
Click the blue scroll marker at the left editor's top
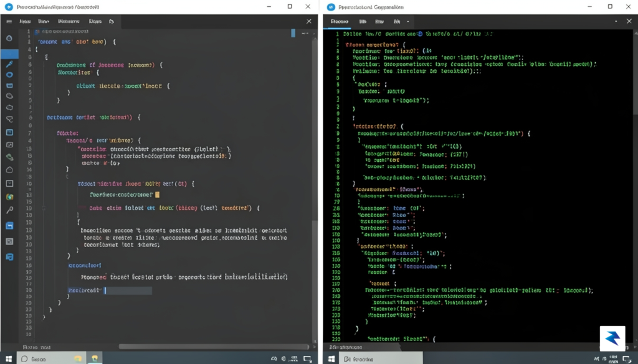(293, 34)
